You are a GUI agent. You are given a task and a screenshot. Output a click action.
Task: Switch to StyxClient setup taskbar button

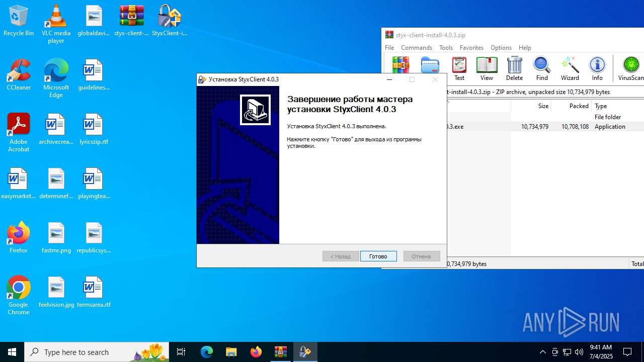coord(305,352)
